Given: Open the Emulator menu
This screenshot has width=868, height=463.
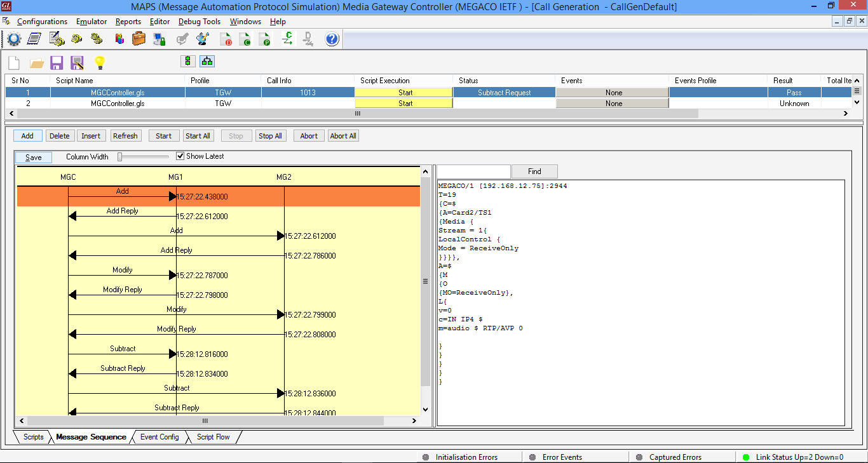Looking at the screenshot, I should (x=92, y=22).
